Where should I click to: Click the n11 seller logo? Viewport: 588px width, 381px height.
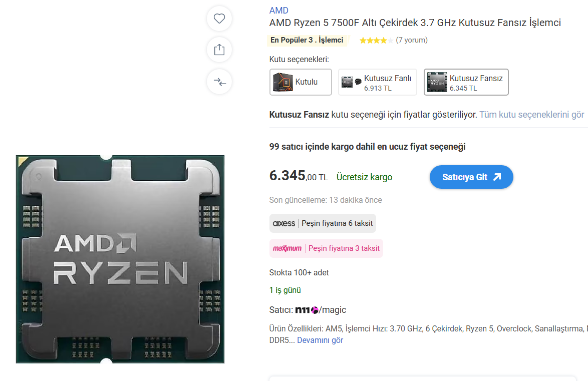coord(307,310)
